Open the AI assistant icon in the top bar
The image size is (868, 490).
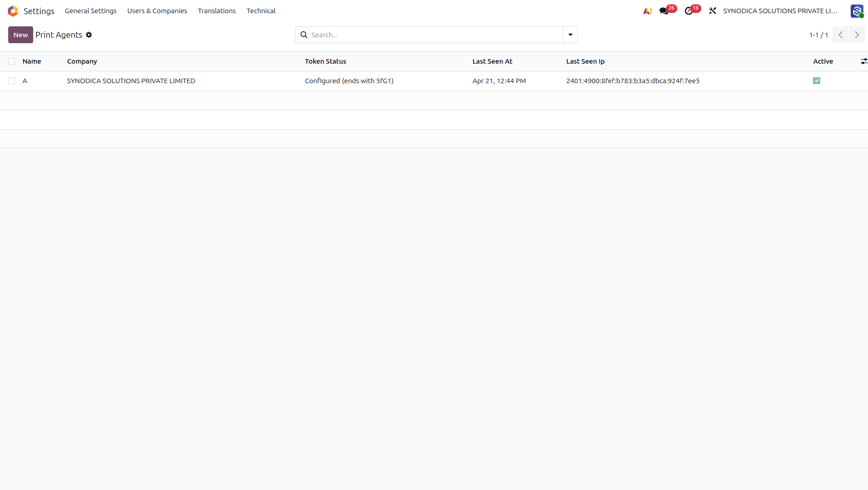[647, 11]
